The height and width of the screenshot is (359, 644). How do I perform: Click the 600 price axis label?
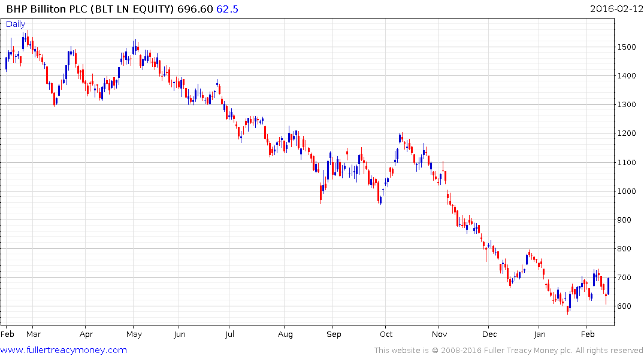624,306
